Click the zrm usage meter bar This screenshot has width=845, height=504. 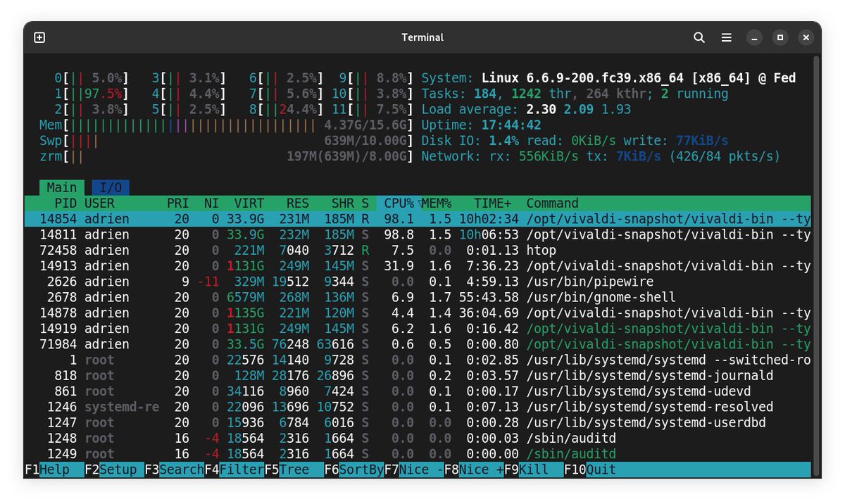(x=226, y=156)
